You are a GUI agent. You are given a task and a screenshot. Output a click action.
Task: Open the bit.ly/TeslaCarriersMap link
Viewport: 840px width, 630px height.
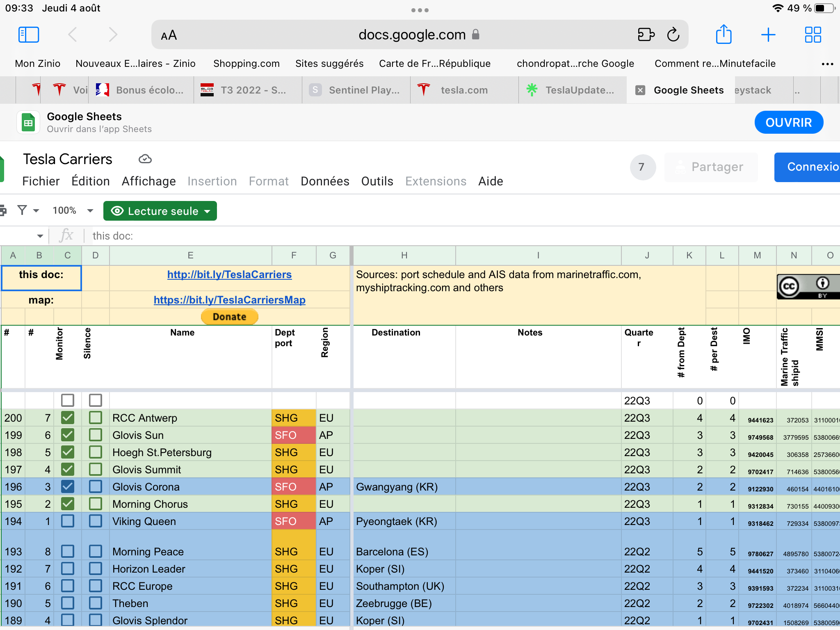229,300
